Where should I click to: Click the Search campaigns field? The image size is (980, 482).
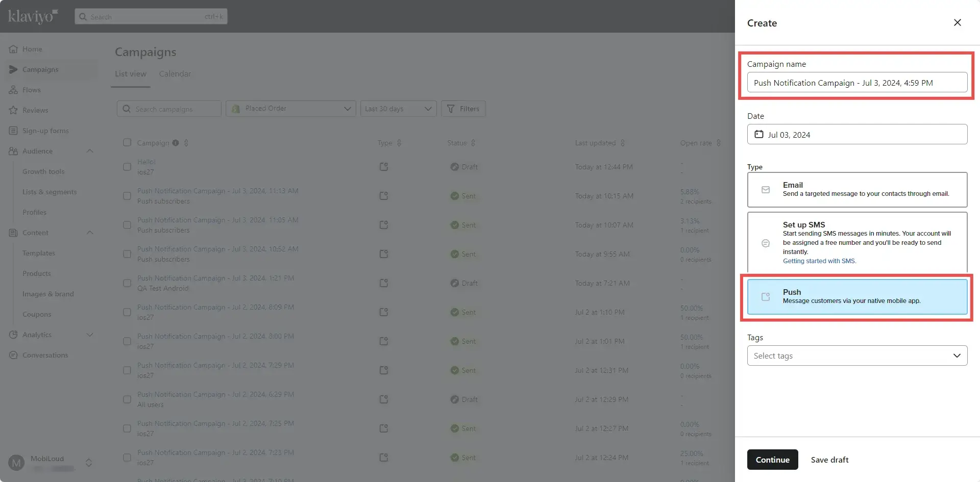(x=169, y=109)
